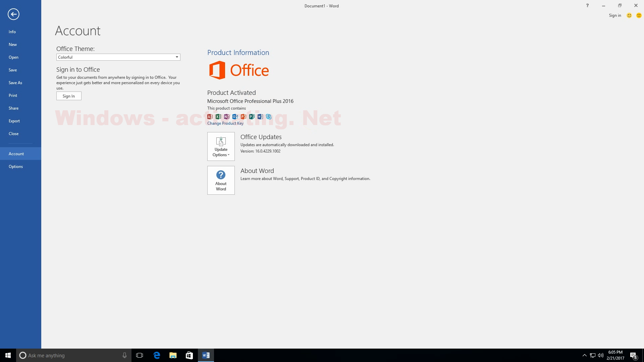Click the Access icon in product contains

210,116
